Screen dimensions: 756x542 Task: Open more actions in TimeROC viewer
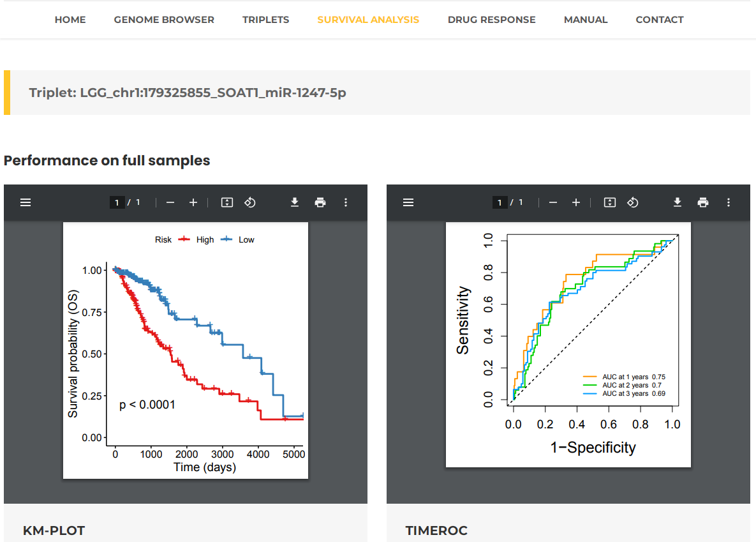[x=729, y=203]
